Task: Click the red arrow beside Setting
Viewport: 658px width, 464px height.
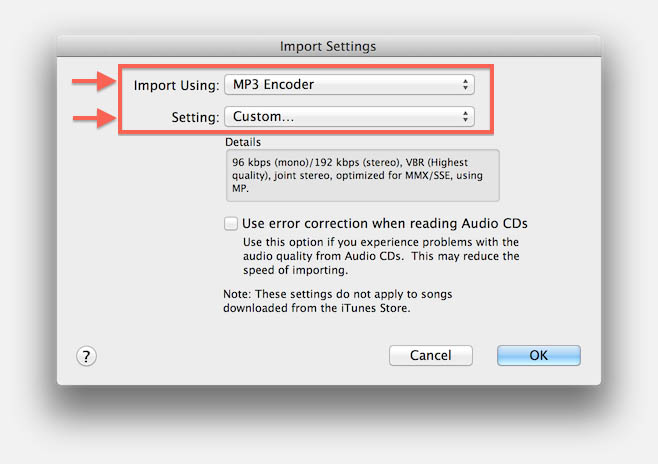Action: 94,118
